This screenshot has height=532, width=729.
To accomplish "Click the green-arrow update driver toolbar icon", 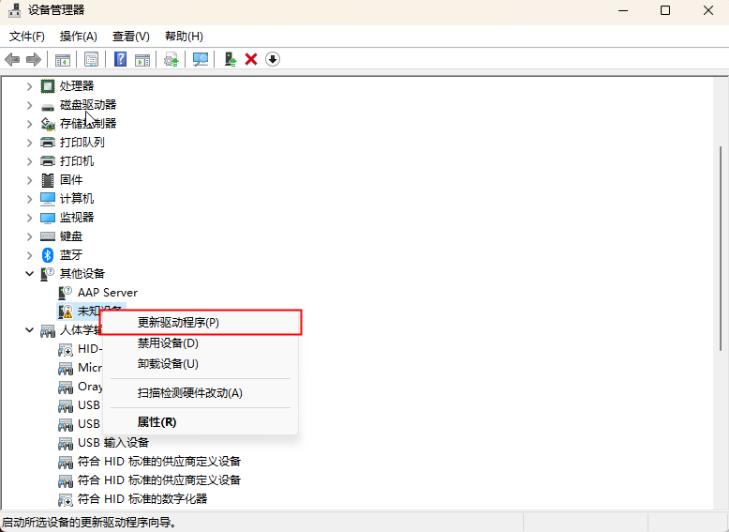I will tap(230, 60).
